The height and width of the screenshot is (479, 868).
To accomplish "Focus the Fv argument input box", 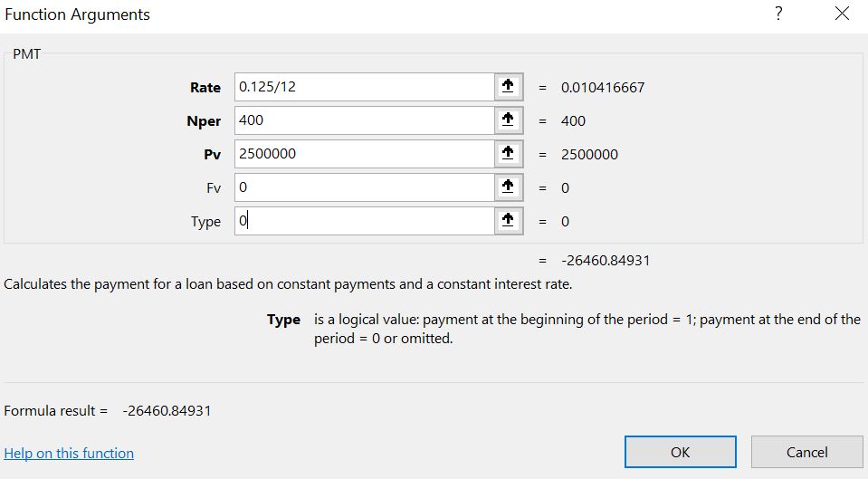I will [x=364, y=187].
